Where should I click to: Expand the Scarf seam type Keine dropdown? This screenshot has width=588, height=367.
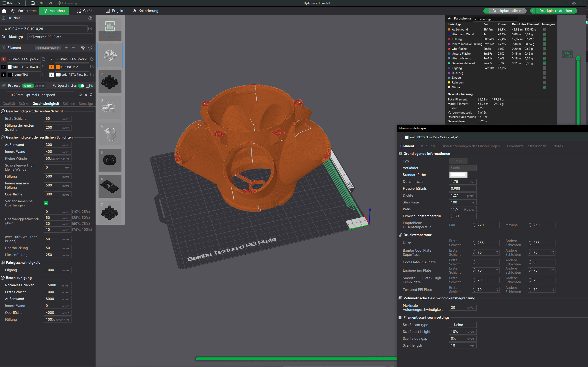(462, 325)
